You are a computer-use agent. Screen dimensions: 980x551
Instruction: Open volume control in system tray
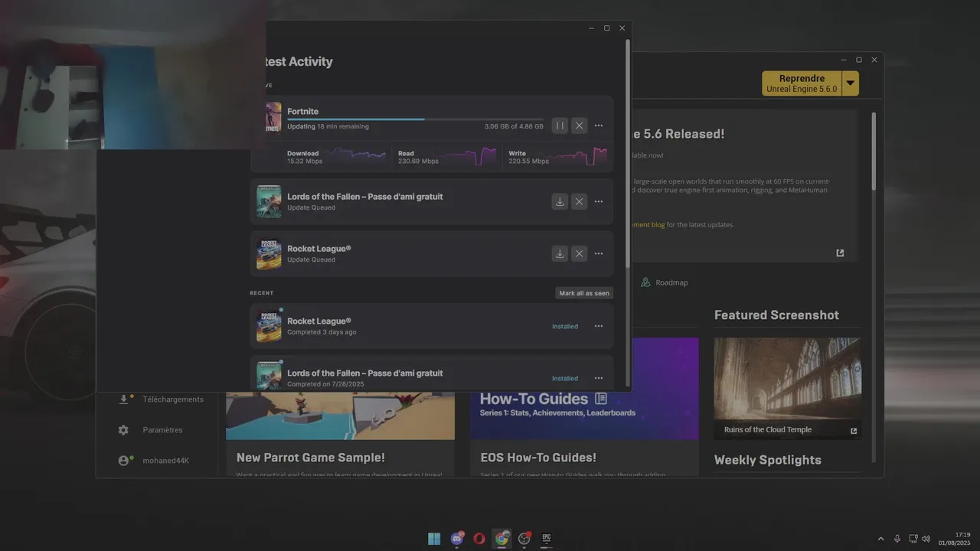pyautogui.click(x=926, y=539)
